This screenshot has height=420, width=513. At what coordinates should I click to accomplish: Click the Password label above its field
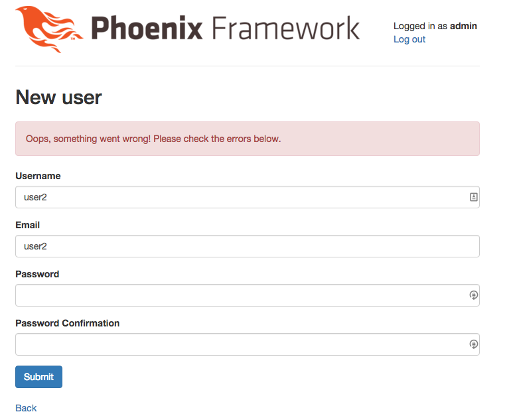[37, 274]
